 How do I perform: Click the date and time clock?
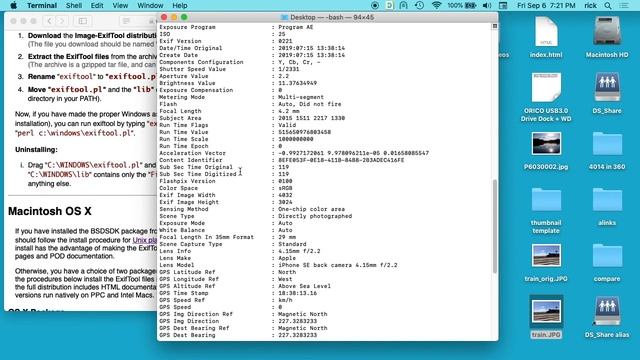(546, 5)
